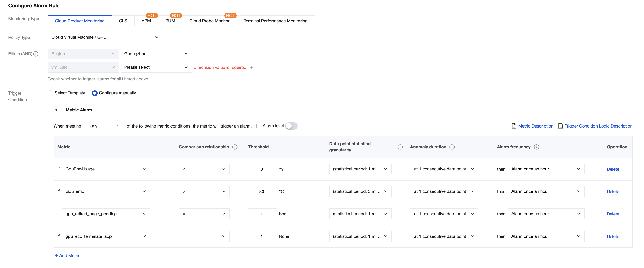Click the Add Metric link
This screenshot has height=268, width=644.
click(x=67, y=255)
